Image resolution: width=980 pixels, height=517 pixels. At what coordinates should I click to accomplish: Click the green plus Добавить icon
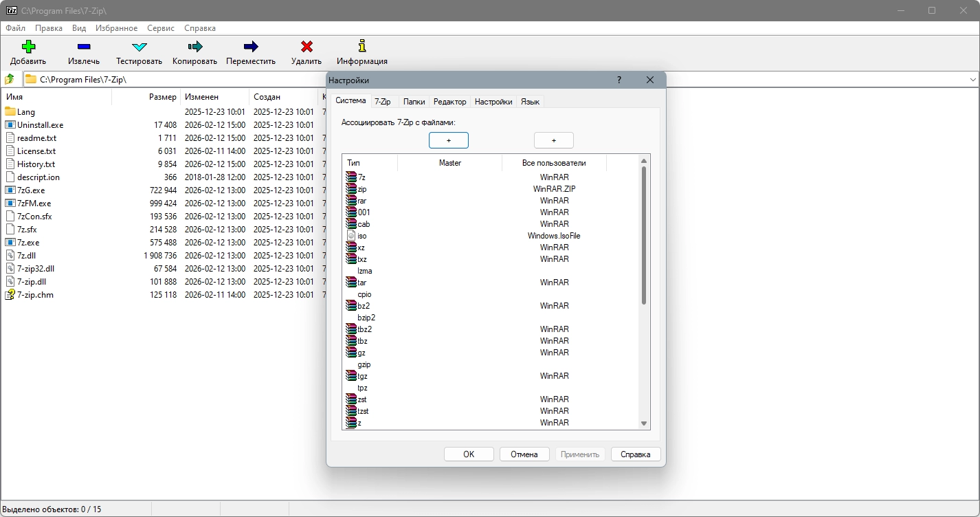click(x=28, y=47)
